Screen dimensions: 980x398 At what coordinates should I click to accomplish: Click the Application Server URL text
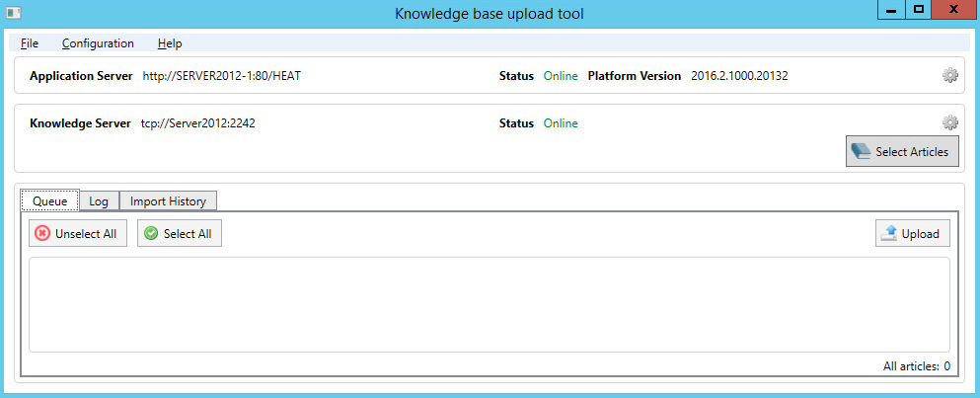pos(221,76)
